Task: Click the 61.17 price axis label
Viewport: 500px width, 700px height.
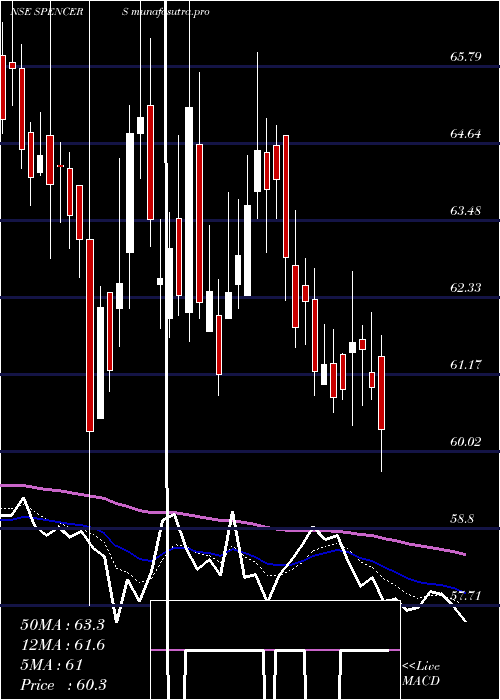Action: click(466, 365)
